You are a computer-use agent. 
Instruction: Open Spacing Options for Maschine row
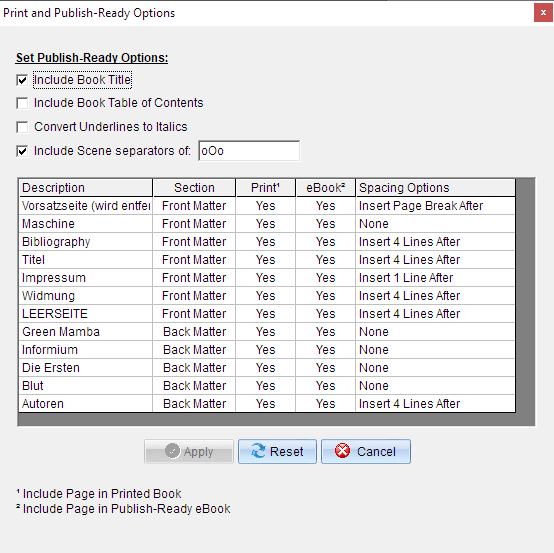coord(435,224)
